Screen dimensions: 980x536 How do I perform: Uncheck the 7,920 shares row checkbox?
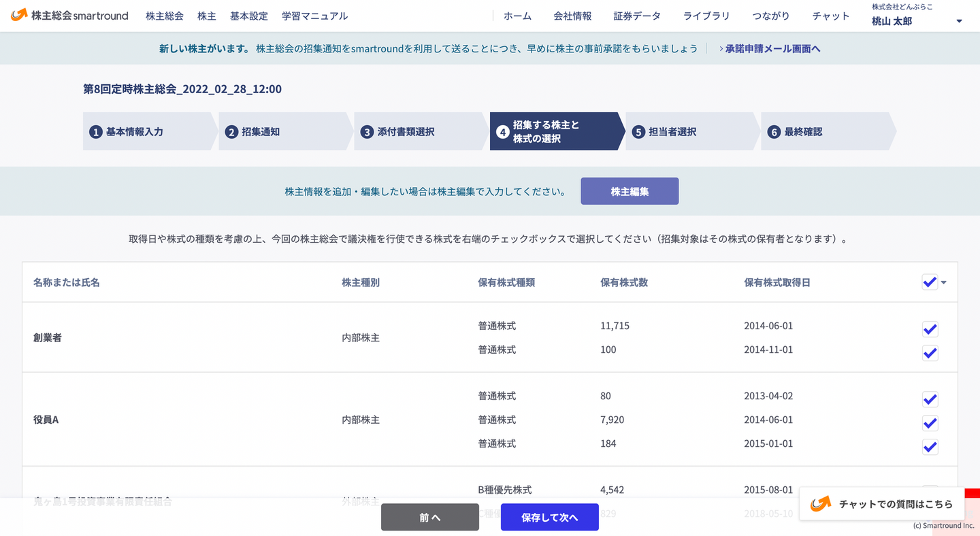tap(930, 423)
